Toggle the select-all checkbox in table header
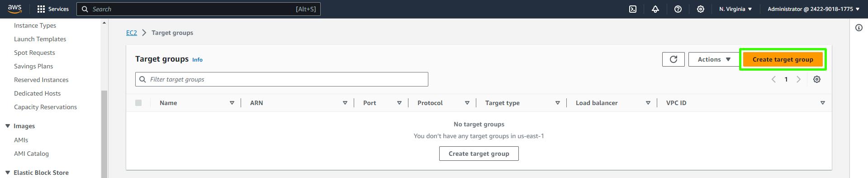 (x=138, y=103)
